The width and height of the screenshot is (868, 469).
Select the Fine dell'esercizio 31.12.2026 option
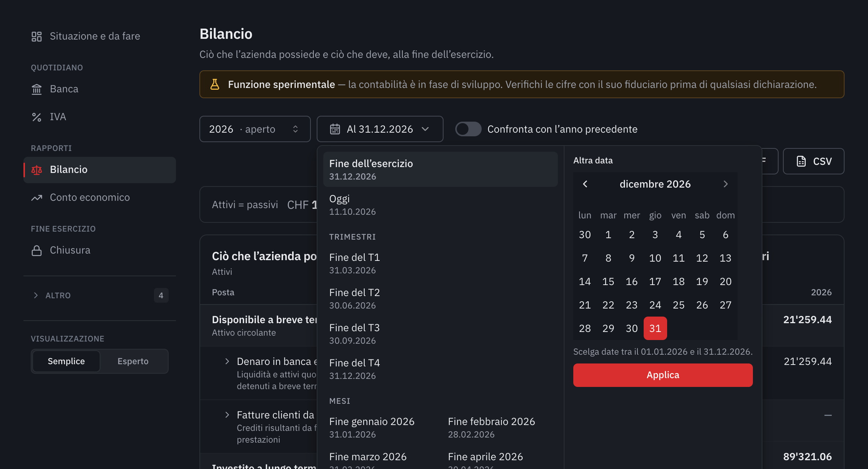click(x=441, y=169)
